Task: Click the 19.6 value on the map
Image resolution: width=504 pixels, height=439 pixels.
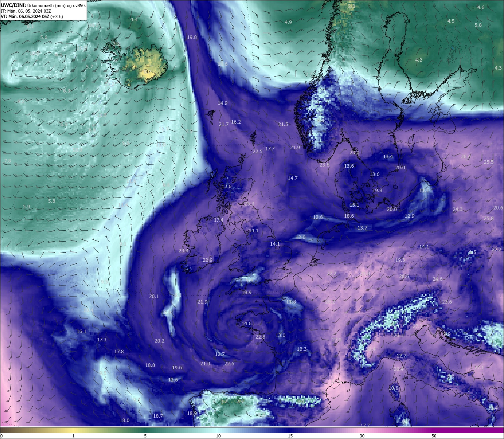Action: (177, 367)
